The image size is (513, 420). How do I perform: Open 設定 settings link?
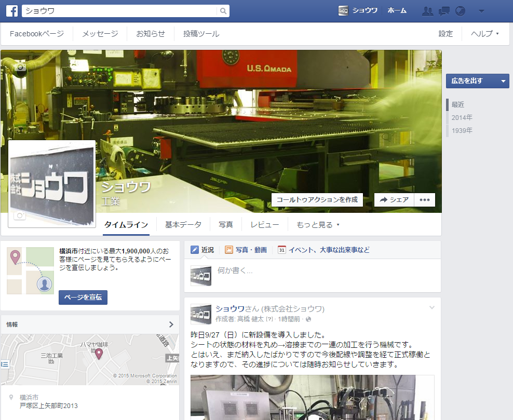coord(446,34)
